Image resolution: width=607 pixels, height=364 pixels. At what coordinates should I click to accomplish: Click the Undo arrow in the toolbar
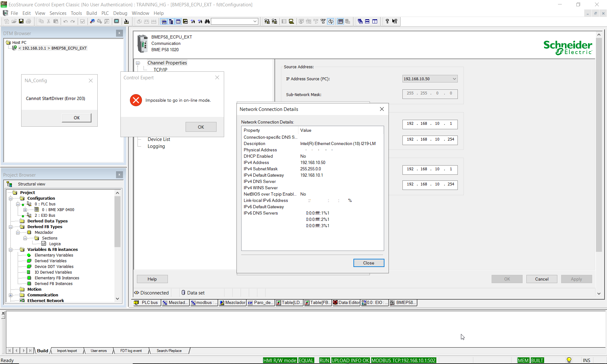(x=65, y=21)
